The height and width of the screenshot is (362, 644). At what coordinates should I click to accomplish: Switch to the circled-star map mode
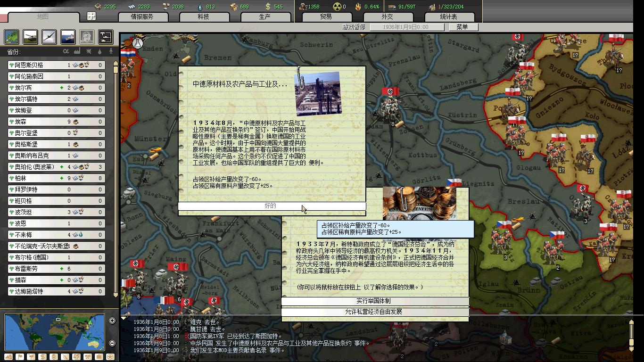pyautogui.click(x=110, y=357)
